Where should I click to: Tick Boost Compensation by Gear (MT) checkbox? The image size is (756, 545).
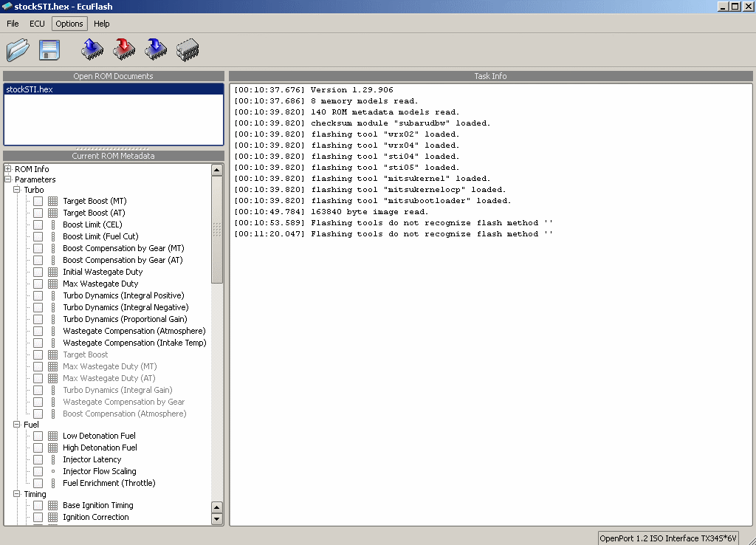coord(38,248)
